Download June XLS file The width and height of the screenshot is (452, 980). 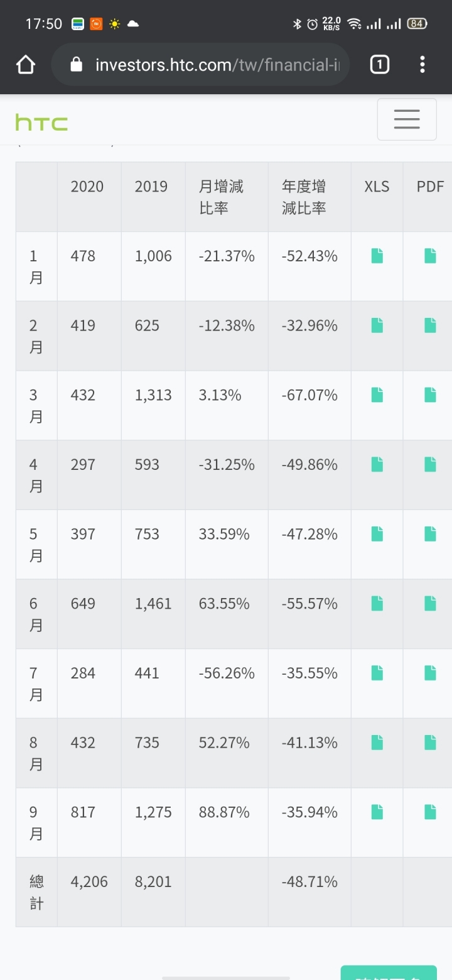click(x=377, y=603)
